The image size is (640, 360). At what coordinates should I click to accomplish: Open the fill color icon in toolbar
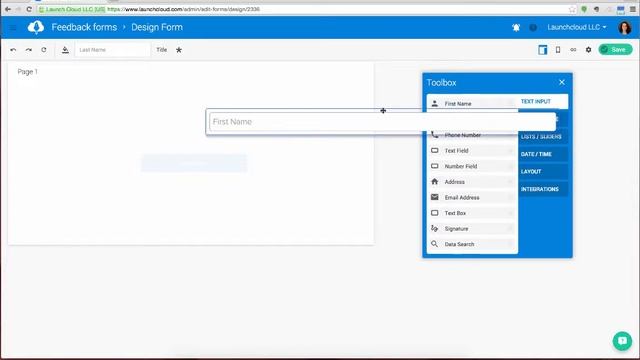(65, 50)
